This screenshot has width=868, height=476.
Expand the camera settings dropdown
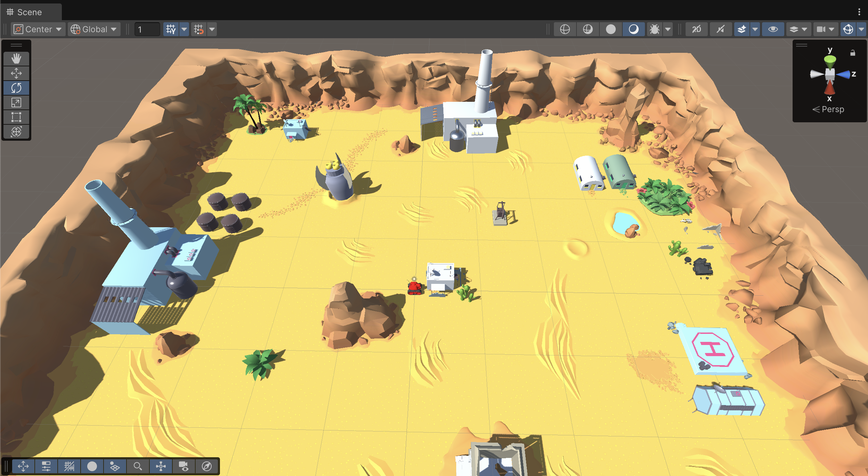[832, 29]
